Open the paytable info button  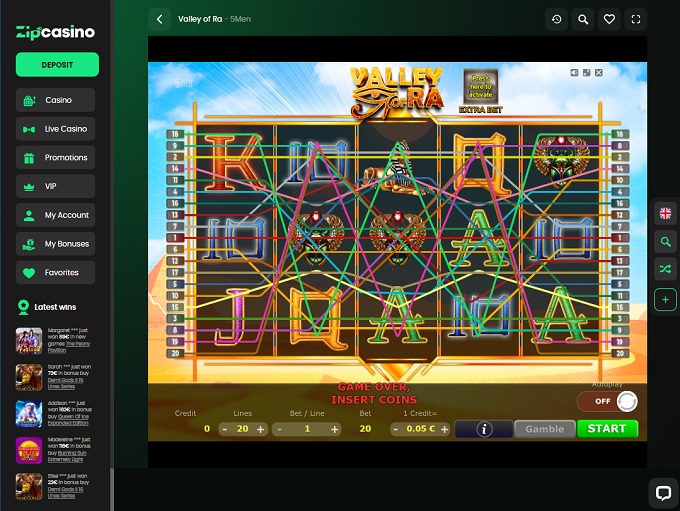483,429
